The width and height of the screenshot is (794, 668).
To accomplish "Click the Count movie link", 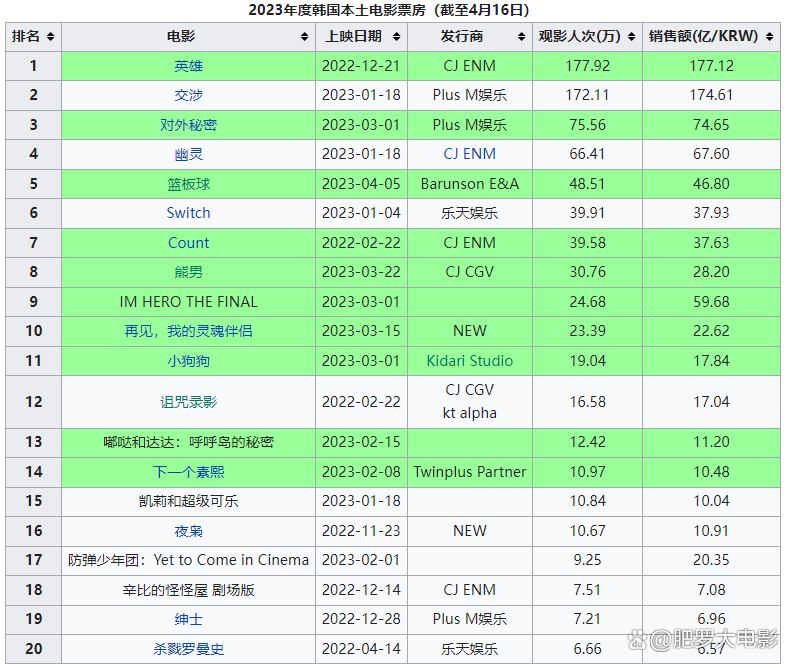I will (x=188, y=243).
